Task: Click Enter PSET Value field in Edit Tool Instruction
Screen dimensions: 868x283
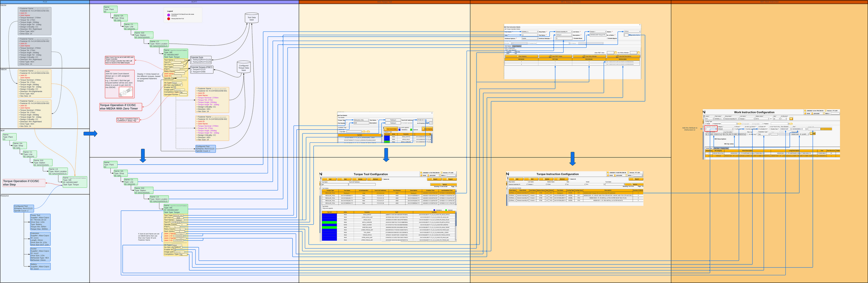Action: [x=610, y=52]
